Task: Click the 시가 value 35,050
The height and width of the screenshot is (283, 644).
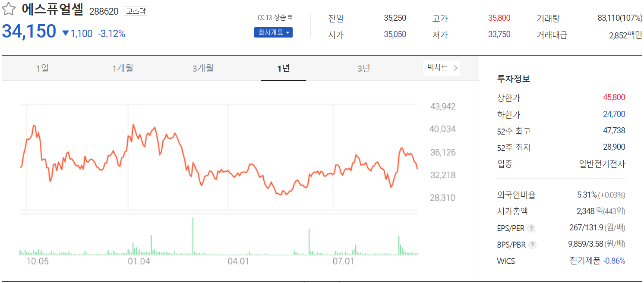Action: coord(395,35)
